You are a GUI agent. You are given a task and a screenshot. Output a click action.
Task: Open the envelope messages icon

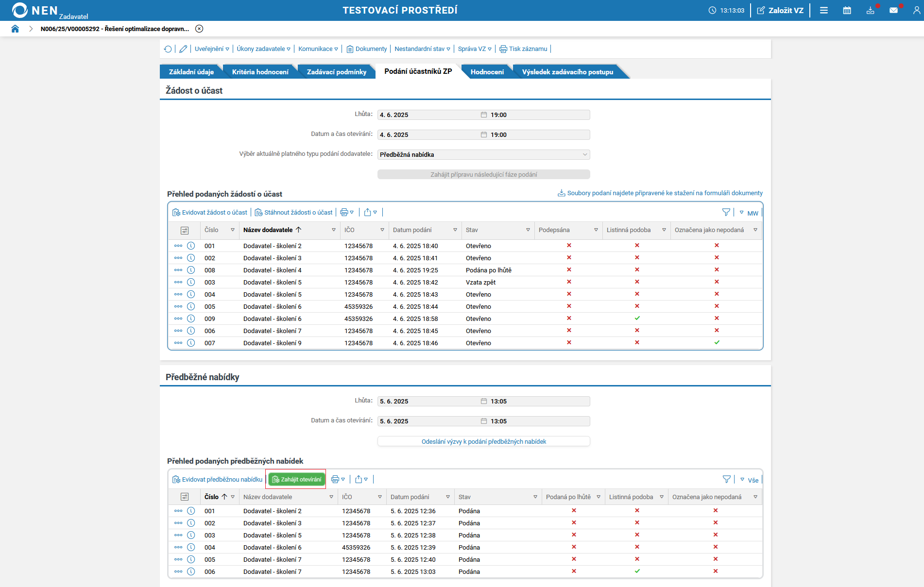[893, 10]
